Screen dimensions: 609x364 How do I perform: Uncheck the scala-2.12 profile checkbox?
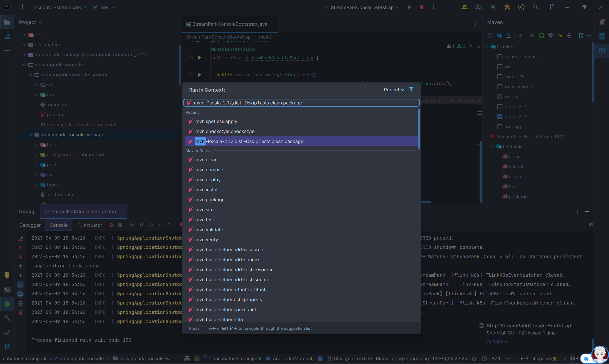500,117
